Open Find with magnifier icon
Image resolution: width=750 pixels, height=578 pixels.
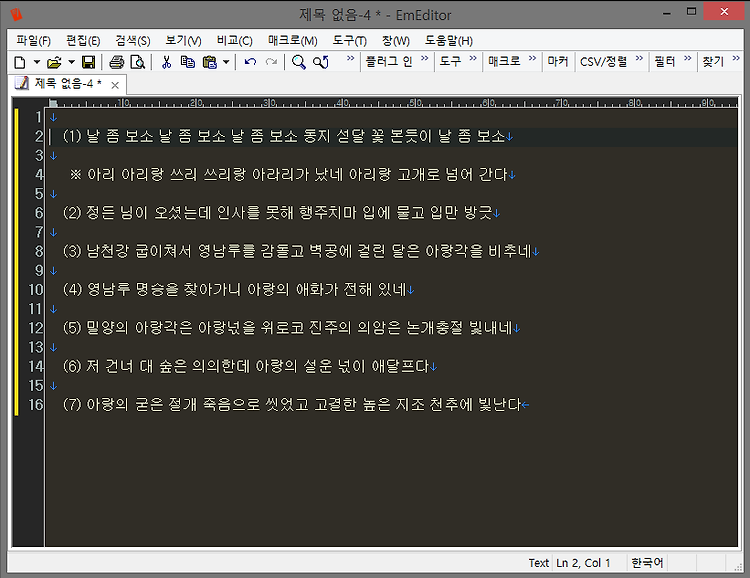(299, 62)
